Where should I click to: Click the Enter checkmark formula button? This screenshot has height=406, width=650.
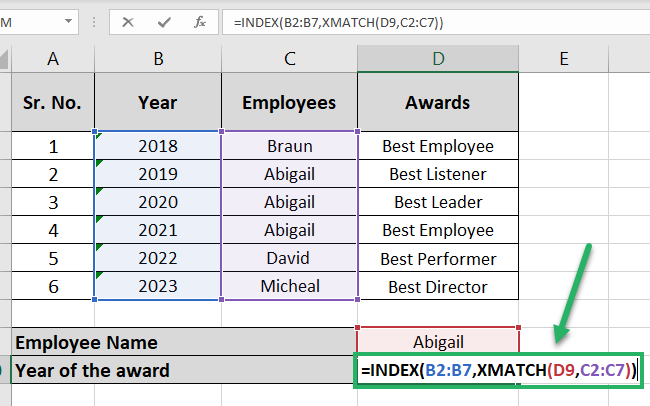coord(164,22)
